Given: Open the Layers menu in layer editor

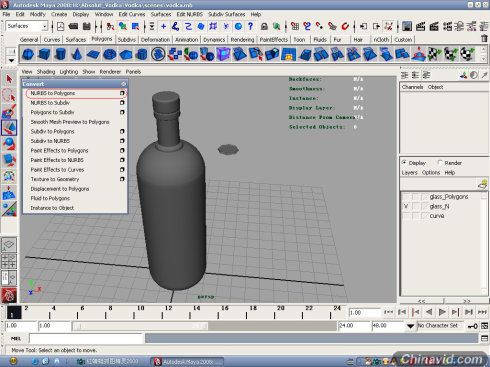Looking at the screenshot, I should tap(409, 173).
